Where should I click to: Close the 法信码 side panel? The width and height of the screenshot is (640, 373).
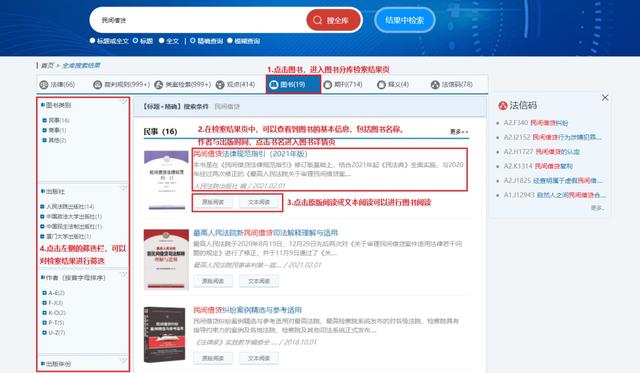point(605,98)
